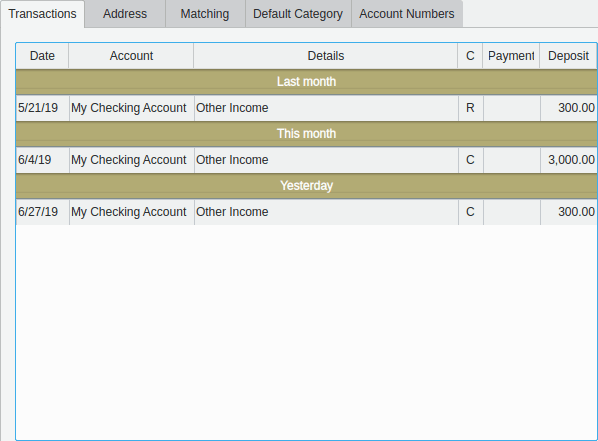The height and width of the screenshot is (441, 598).
Task: Click the 3,000.00 deposit amount cell
Action: pyautogui.click(x=569, y=160)
